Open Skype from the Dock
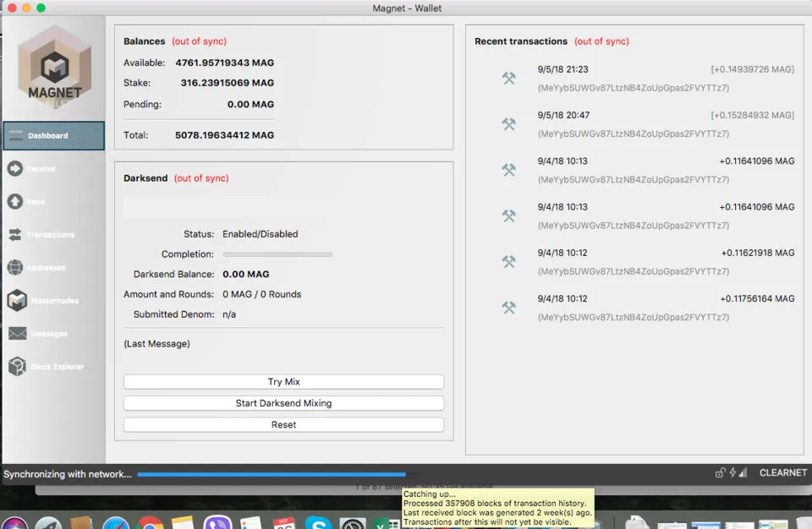Screen dimensions: 812x529 (318, 523)
